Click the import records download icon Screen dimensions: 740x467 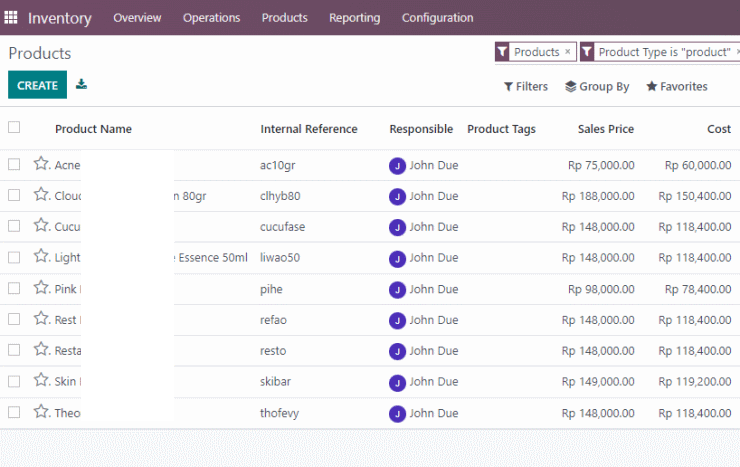pyautogui.click(x=81, y=84)
